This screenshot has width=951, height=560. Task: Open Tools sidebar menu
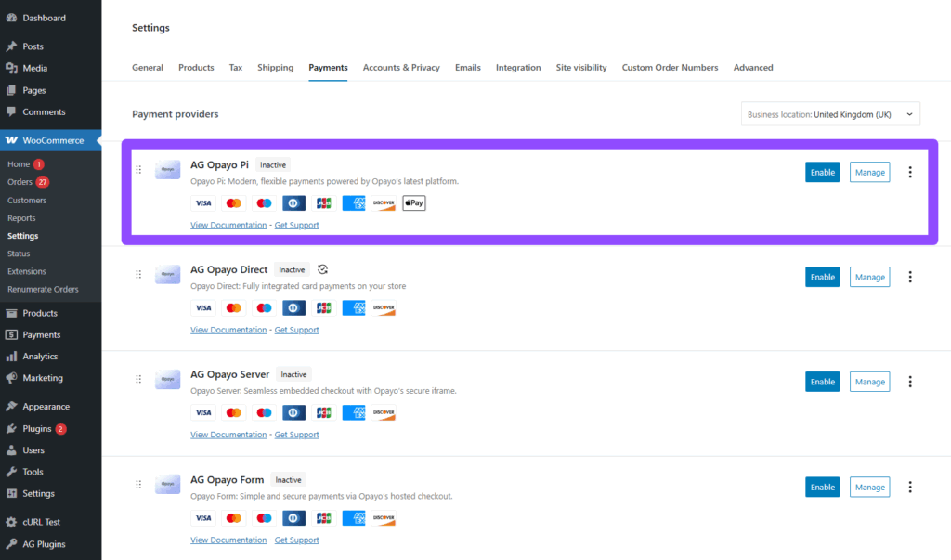(x=33, y=472)
